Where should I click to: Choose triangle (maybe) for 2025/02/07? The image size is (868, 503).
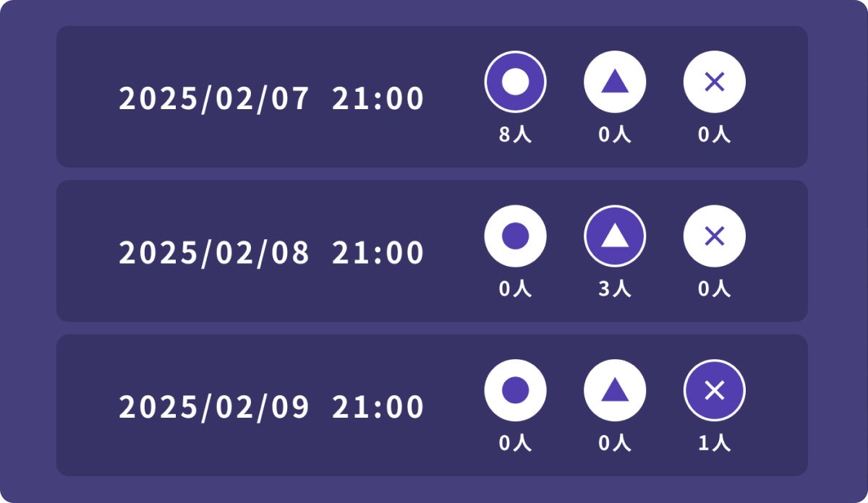[615, 82]
